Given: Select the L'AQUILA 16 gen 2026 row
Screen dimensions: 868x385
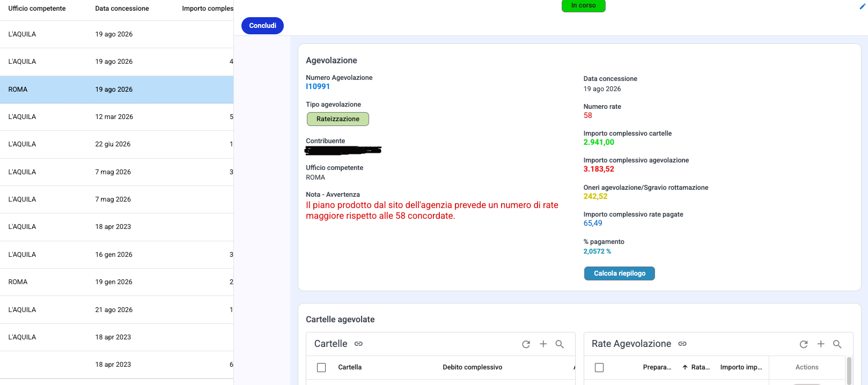Looking at the screenshot, I should pyautogui.click(x=116, y=255).
